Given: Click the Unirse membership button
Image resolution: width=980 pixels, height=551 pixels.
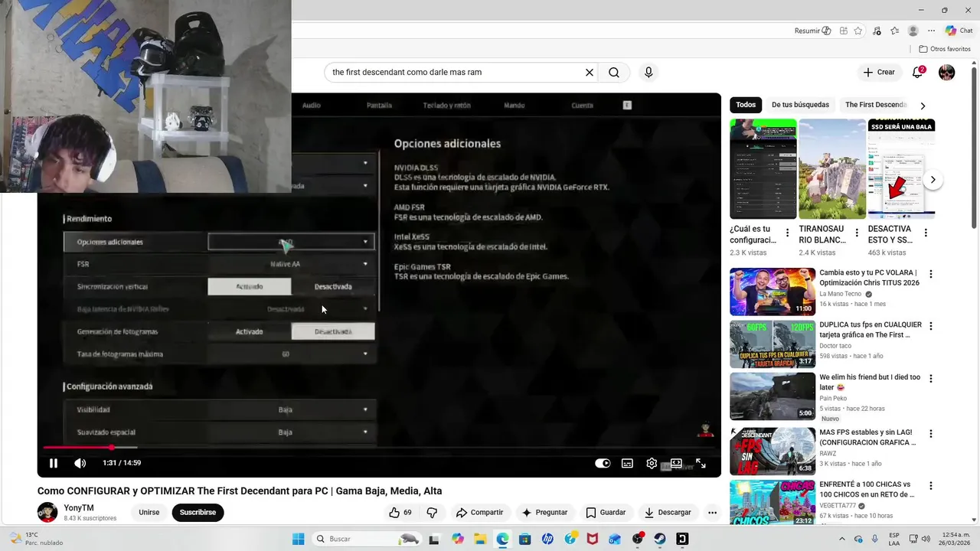Looking at the screenshot, I should (x=149, y=513).
